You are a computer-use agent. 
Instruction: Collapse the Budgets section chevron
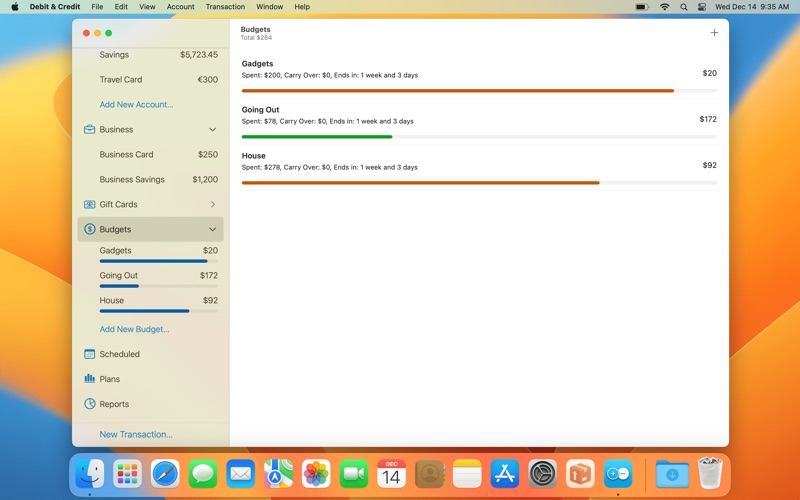pos(212,229)
